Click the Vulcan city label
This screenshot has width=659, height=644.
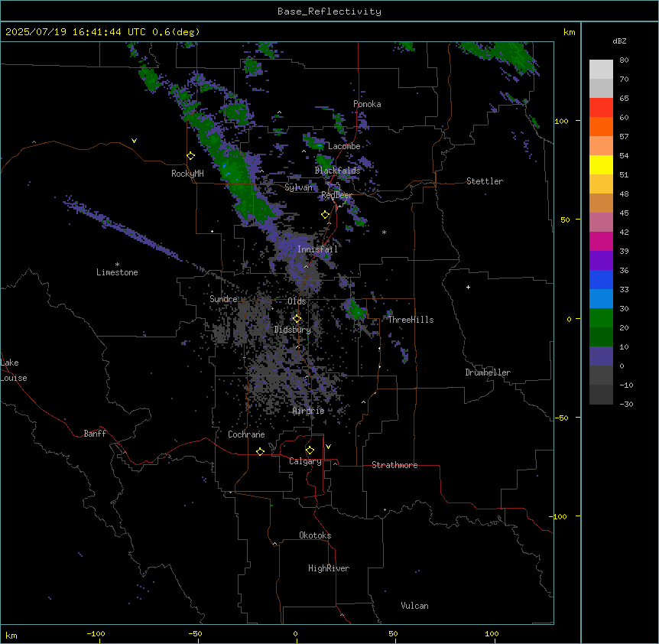point(415,606)
